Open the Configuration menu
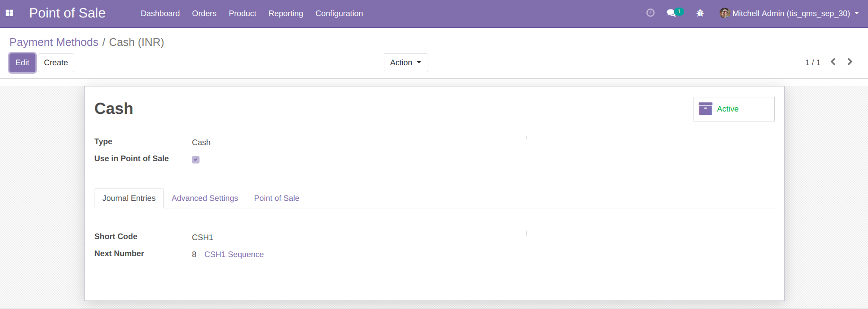This screenshot has width=868, height=309. (x=339, y=13)
